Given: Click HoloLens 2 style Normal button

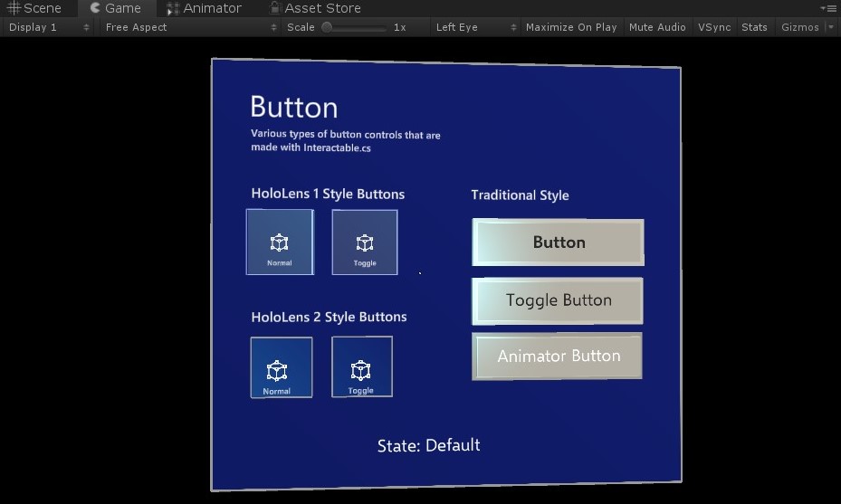Looking at the screenshot, I should point(281,367).
